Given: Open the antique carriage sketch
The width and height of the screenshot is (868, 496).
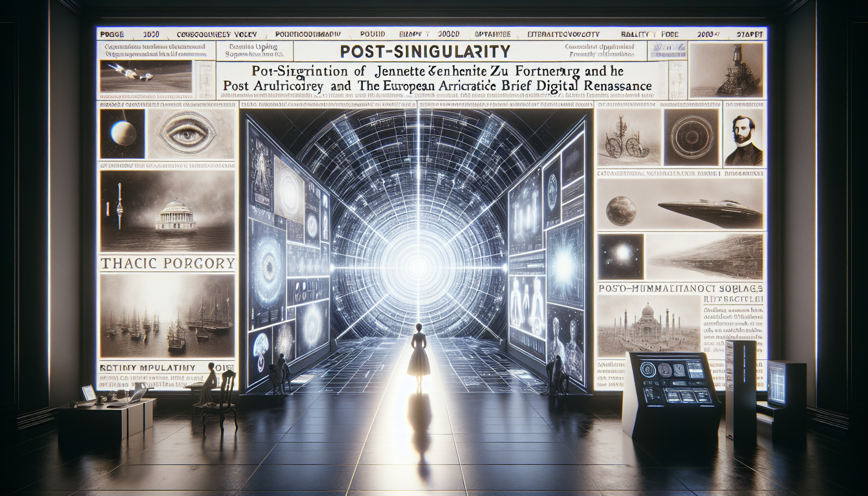Looking at the screenshot, I should tap(628, 138).
